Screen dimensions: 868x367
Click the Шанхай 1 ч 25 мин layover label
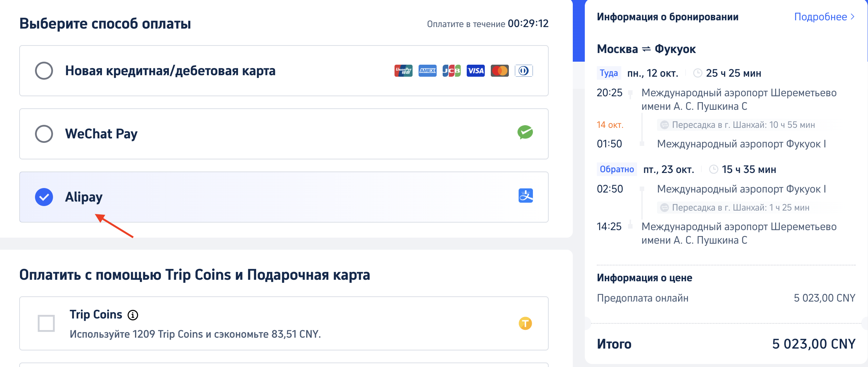[740, 208]
